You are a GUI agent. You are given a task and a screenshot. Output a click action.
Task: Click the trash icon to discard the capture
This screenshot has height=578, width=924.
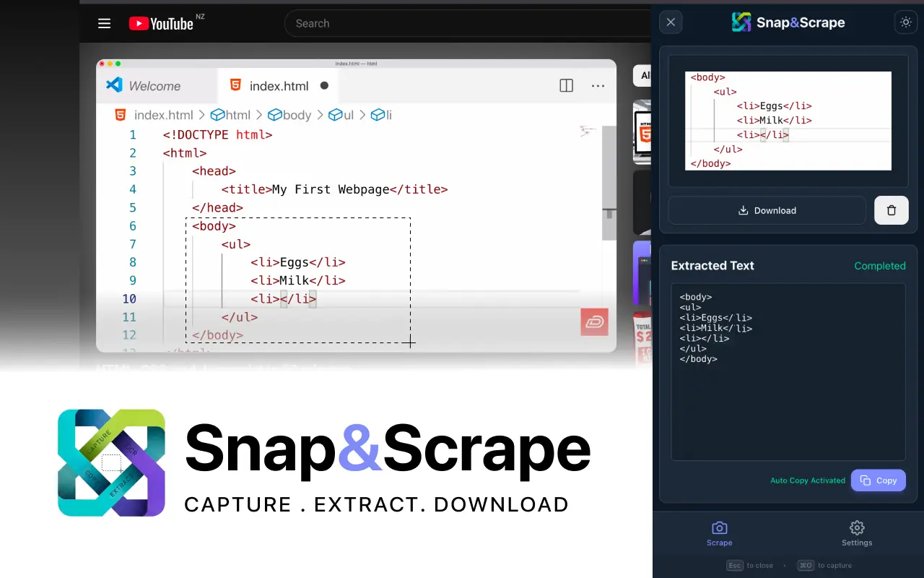891,210
